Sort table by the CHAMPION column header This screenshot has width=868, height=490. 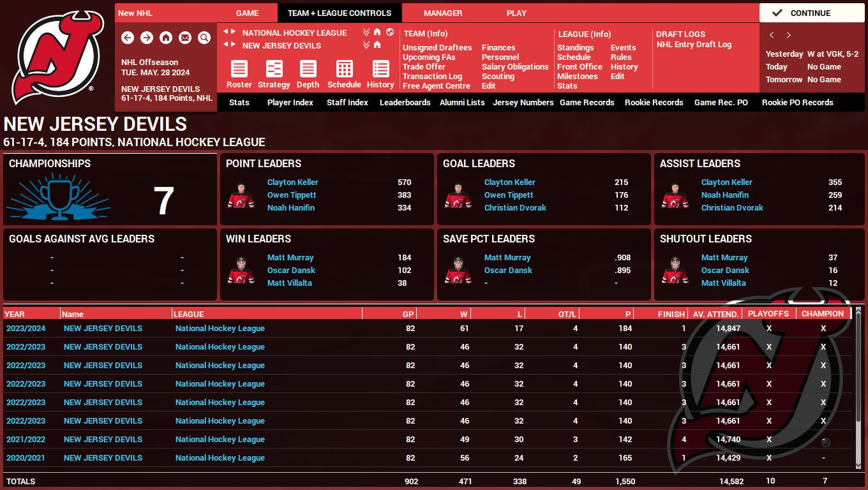pyautogui.click(x=823, y=314)
